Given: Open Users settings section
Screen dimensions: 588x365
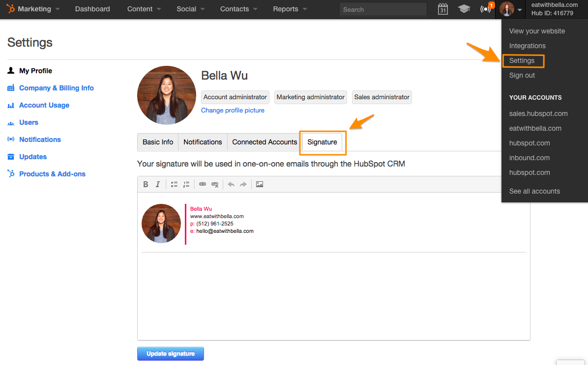Looking at the screenshot, I should (x=29, y=122).
